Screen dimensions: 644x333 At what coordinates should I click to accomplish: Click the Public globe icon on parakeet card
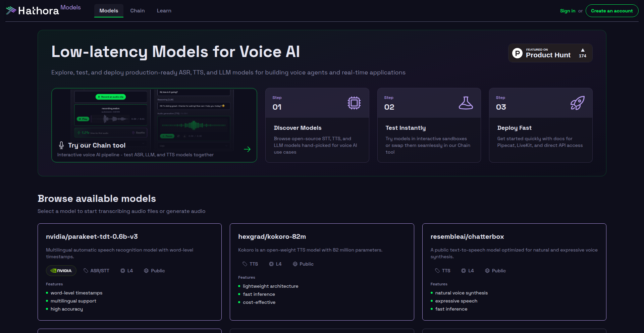tap(146, 271)
